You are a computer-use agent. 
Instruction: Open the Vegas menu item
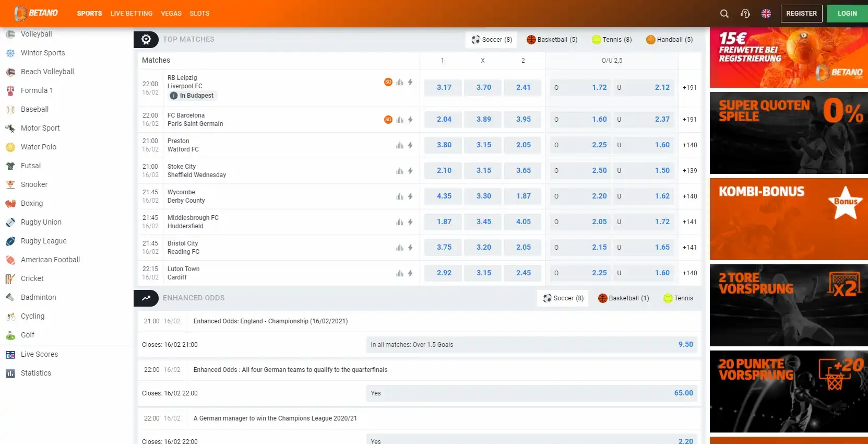coord(171,14)
